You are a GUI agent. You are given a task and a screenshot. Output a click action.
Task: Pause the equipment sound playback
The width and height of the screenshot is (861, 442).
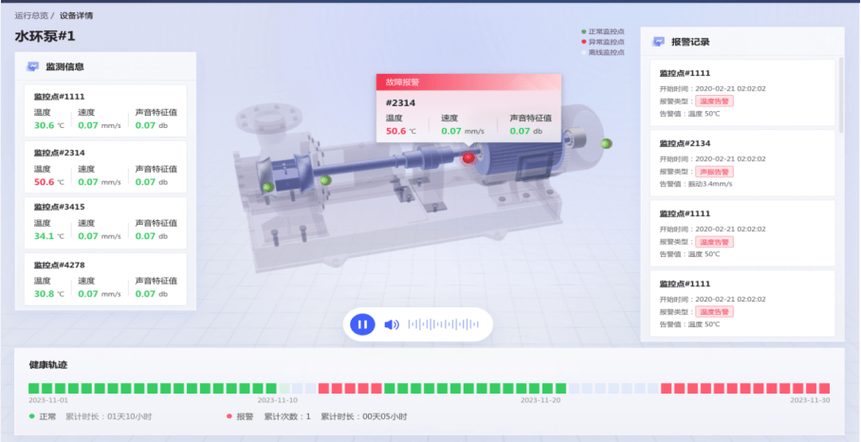click(x=362, y=324)
